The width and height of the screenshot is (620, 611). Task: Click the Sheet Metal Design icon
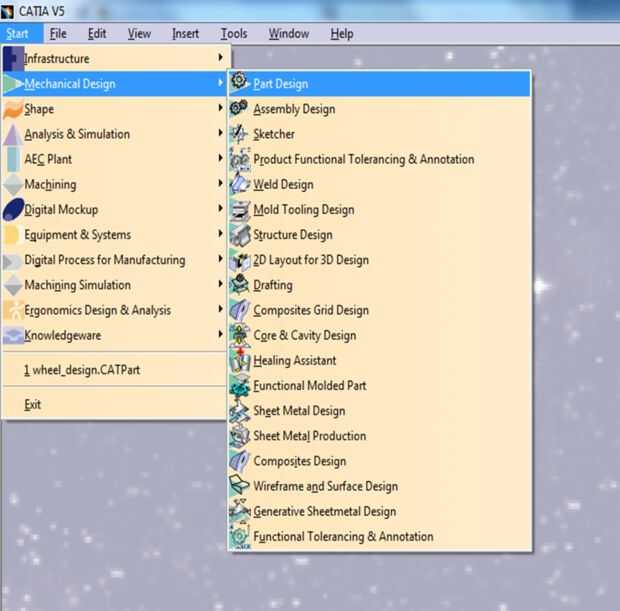(239, 410)
